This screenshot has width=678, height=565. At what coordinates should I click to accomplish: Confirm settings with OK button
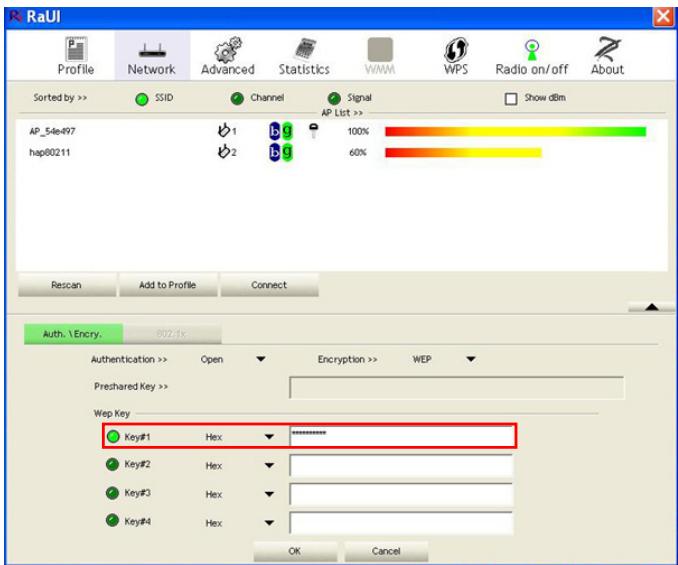(x=295, y=551)
